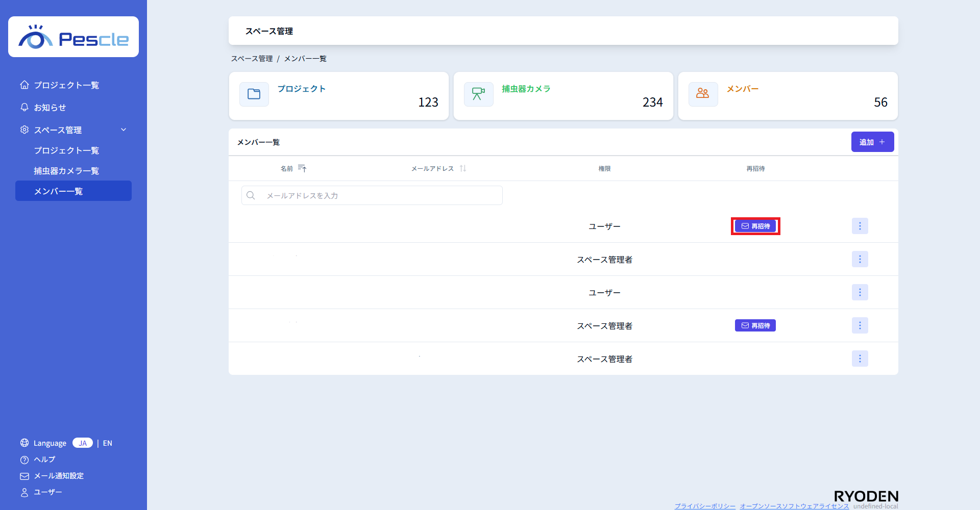Click the 捕虫器カメラ camera icon
Viewport: 980px width, 510px height.
479,94
